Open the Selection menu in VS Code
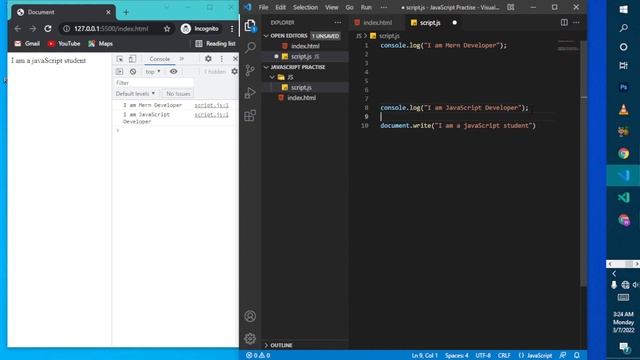This screenshot has width=640, height=360. coord(305,7)
